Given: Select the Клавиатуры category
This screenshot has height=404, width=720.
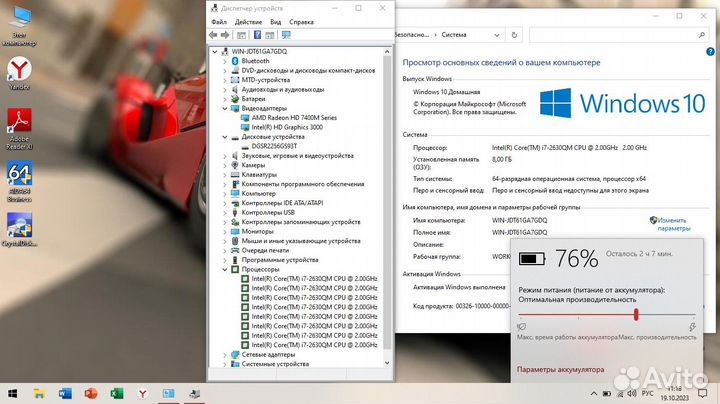Looking at the screenshot, I should pos(259,175).
